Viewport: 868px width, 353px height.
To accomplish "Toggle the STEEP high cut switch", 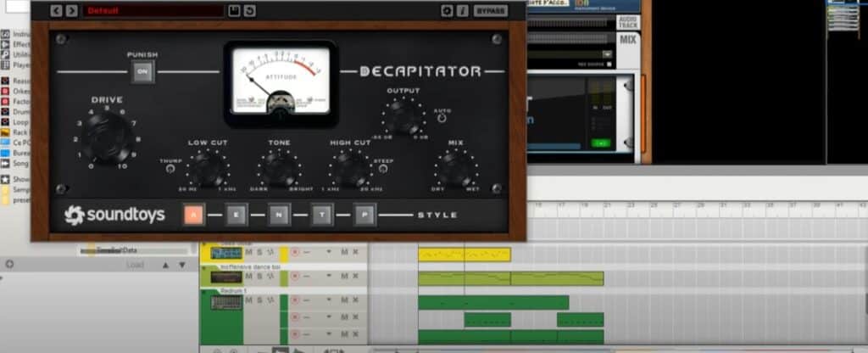I will [382, 169].
